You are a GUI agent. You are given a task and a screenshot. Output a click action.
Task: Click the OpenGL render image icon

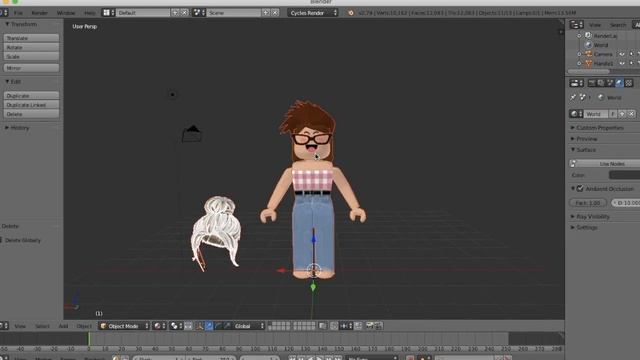[369, 326]
